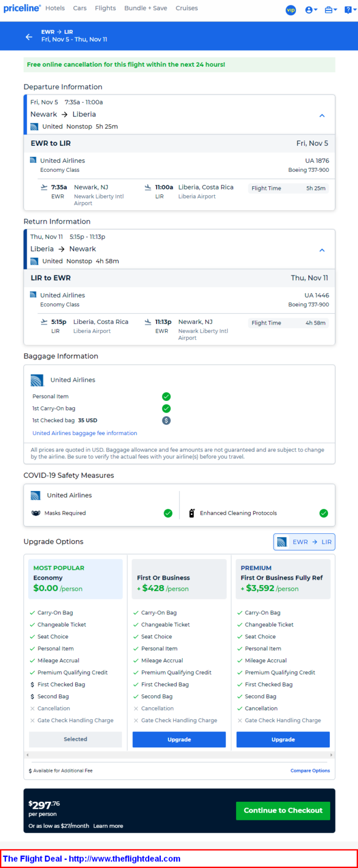Collapse the Newark to Liberia departure details
358x868 pixels.
322,115
